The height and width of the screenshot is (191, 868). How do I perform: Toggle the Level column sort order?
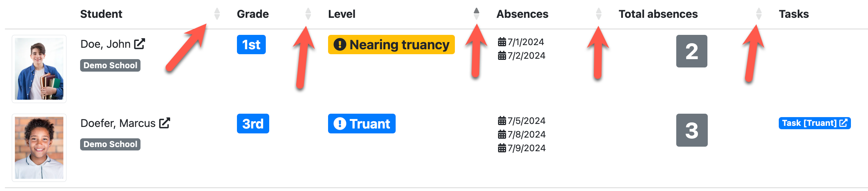pyautogui.click(x=477, y=14)
